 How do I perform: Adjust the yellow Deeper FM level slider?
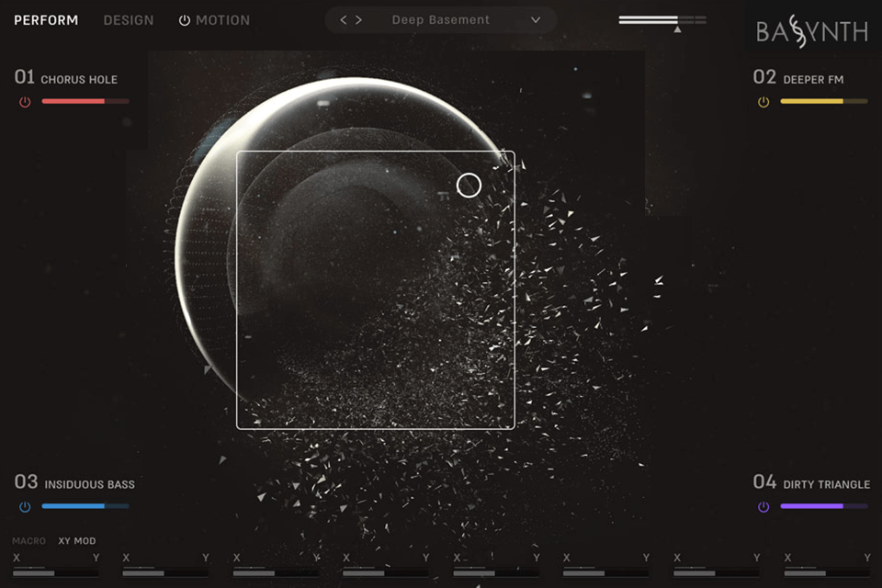click(x=824, y=101)
